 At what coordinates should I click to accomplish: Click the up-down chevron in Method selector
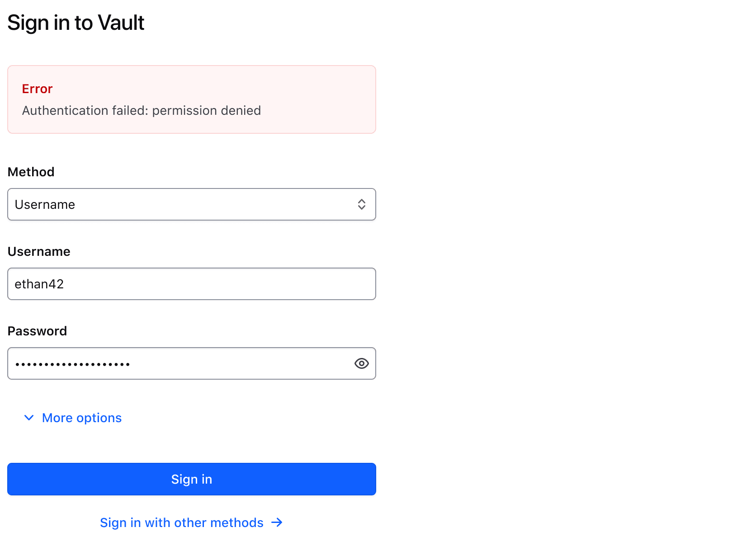click(x=361, y=204)
